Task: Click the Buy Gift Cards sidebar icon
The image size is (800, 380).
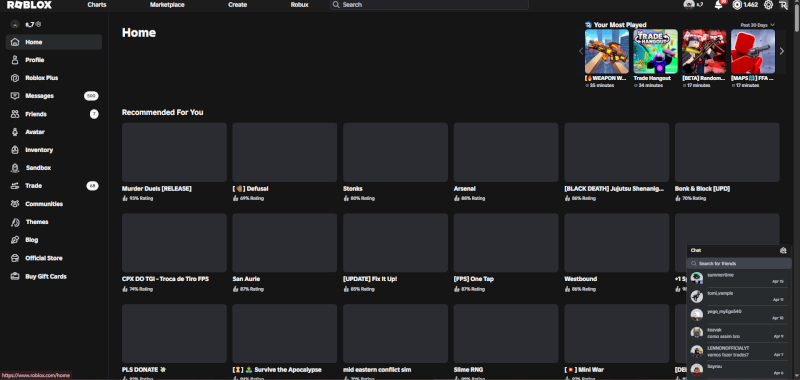Action: coord(15,276)
